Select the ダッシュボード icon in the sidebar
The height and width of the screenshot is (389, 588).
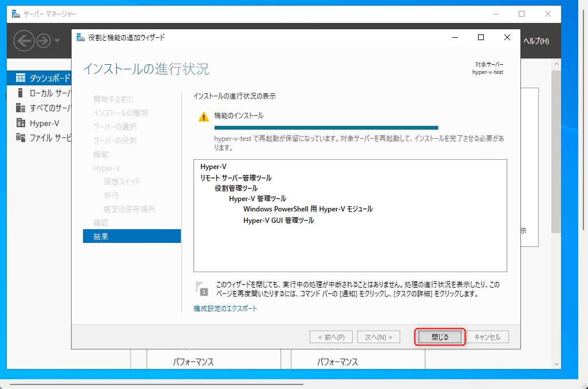point(22,78)
